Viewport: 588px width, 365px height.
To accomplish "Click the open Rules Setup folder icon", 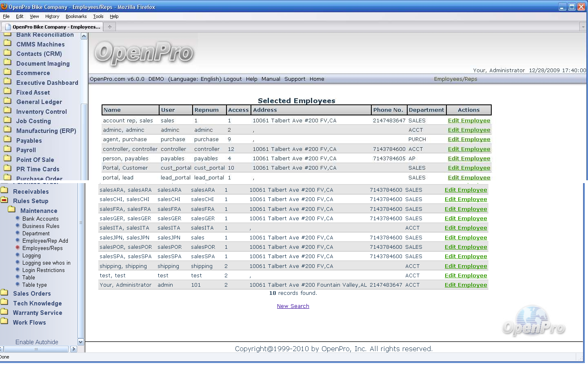I will (x=4, y=200).
